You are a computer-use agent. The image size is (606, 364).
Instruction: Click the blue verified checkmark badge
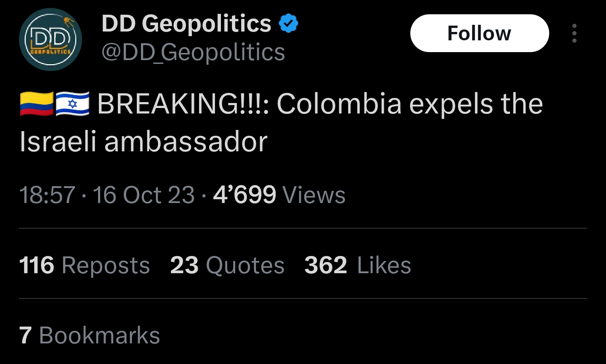pos(288,24)
